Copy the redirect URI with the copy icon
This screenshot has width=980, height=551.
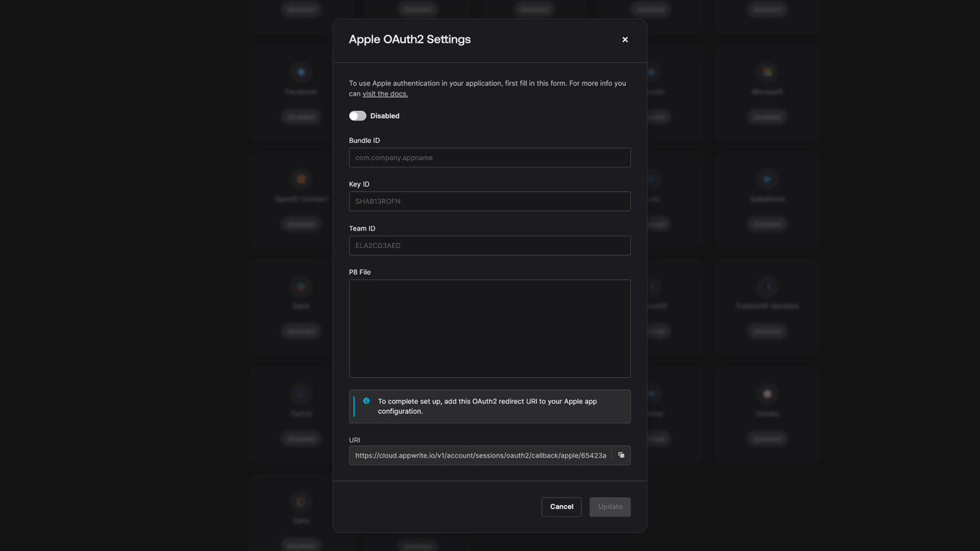pyautogui.click(x=621, y=455)
